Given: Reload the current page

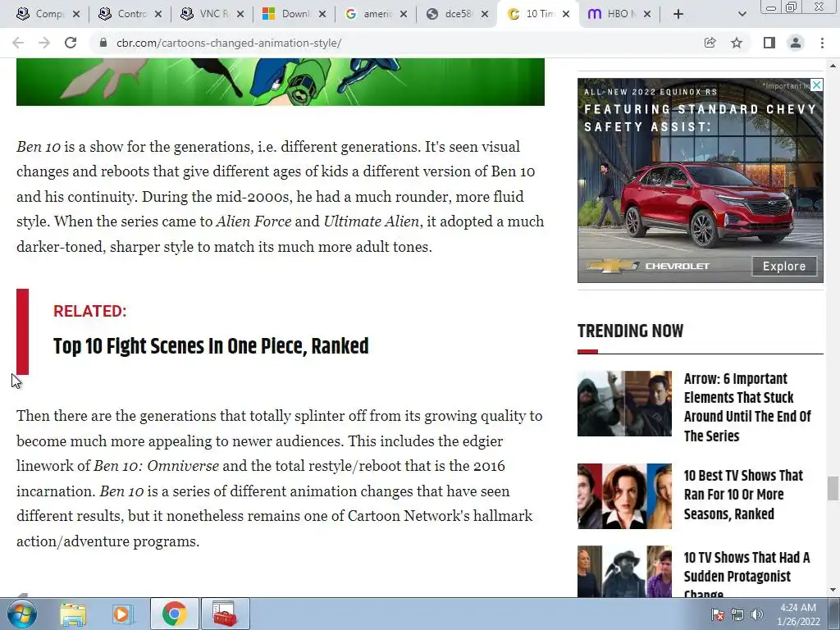Looking at the screenshot, I should [71, 43].
